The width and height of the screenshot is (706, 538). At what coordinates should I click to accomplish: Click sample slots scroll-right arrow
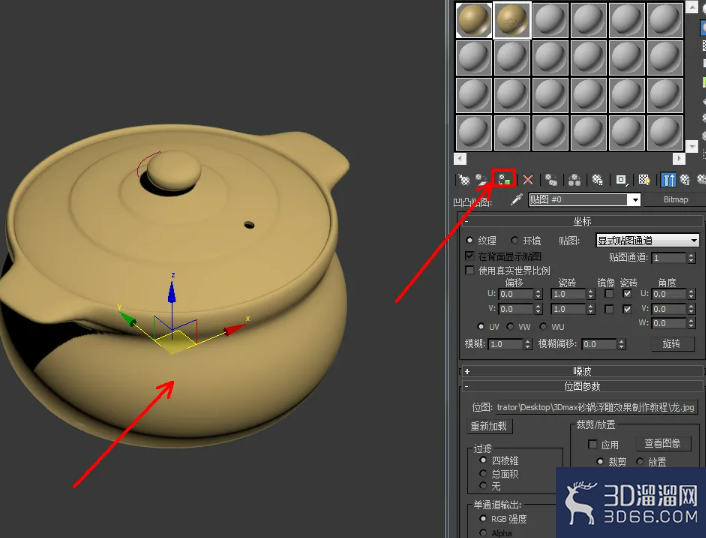(679, 159)
